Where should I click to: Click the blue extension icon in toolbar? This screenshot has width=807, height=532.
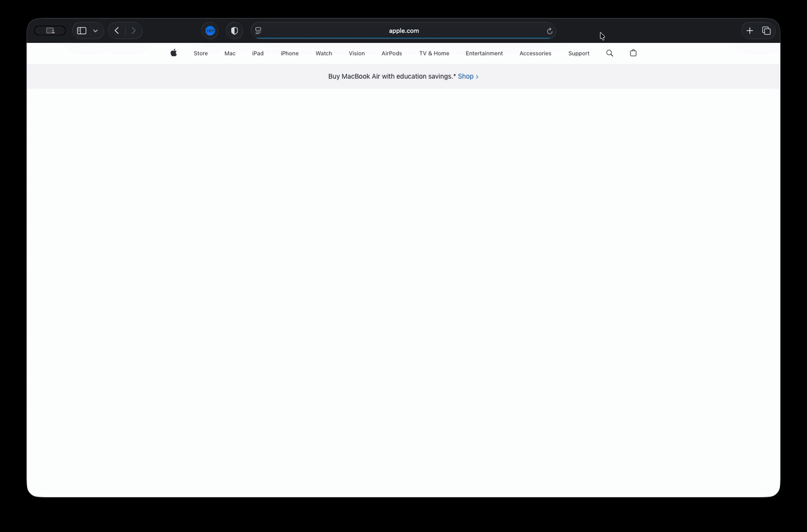click(211, 30)
